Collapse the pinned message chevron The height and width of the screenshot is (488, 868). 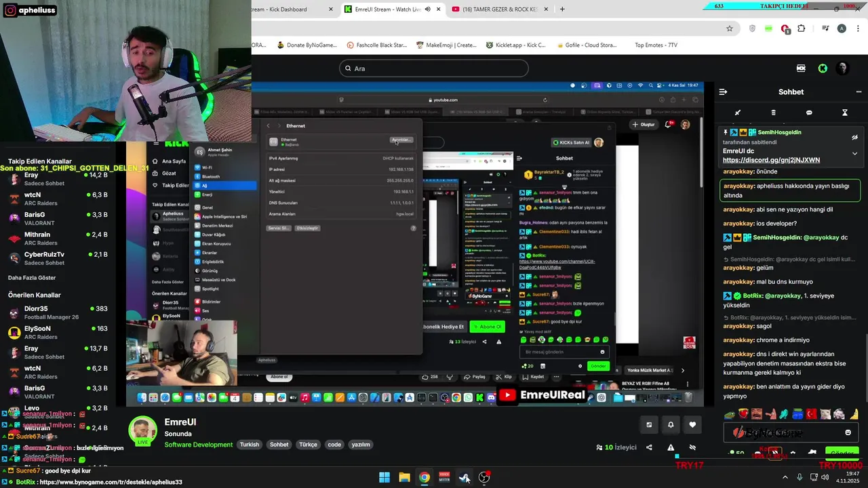click(854, 154)
